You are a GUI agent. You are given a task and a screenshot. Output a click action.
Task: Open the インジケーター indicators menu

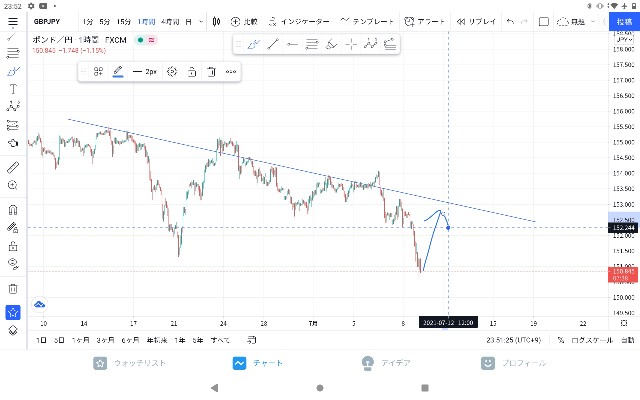pyautogui.click(x=299, y=22)
